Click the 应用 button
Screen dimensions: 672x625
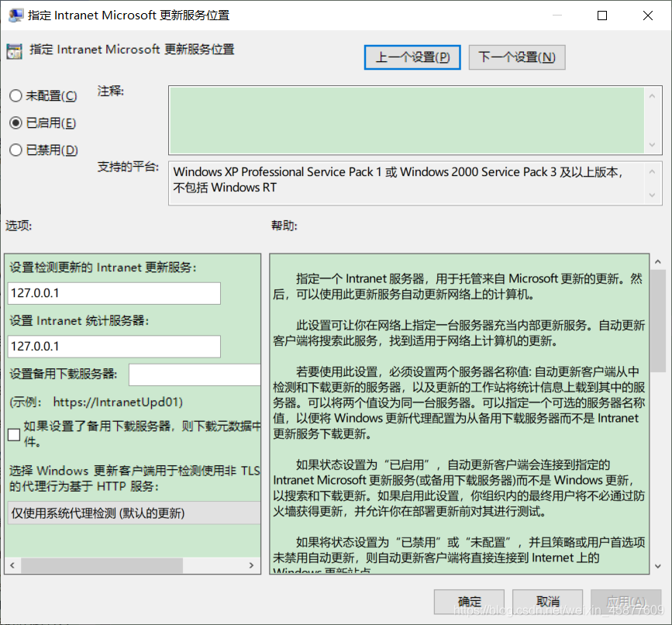tap(625, 601)
